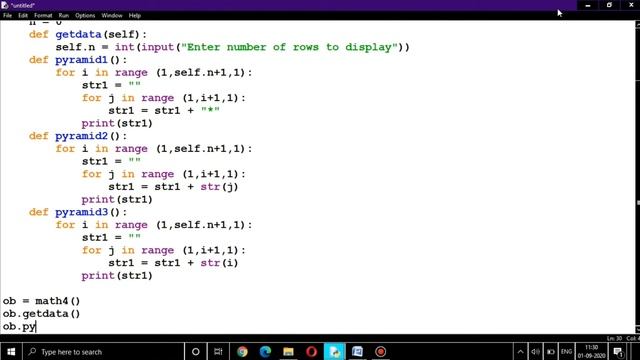Viewport: 640px width, 360px height.
Task: Click str1 + str(j) line
Action: point(173,187)
